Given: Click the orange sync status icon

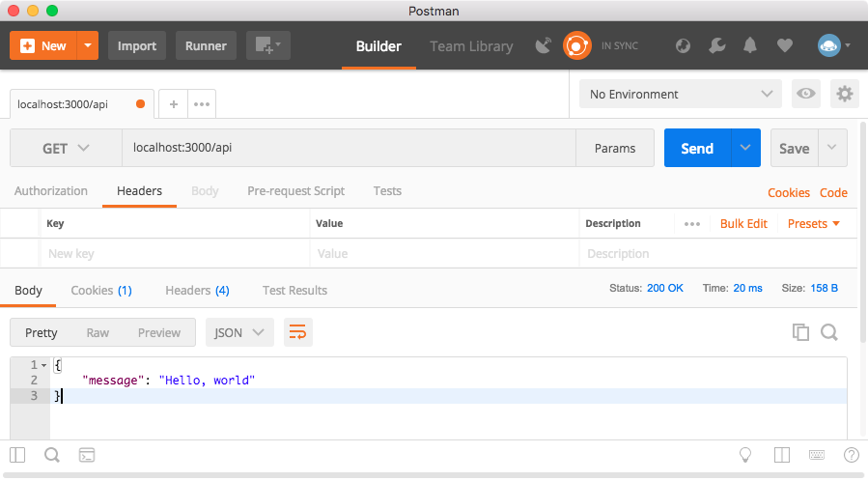Looking at the screenshot, I should 577,45.
